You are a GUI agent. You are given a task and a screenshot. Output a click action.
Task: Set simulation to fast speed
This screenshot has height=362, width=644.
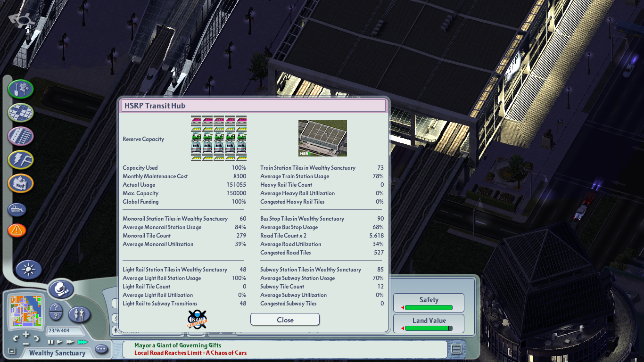click(70, 342)
